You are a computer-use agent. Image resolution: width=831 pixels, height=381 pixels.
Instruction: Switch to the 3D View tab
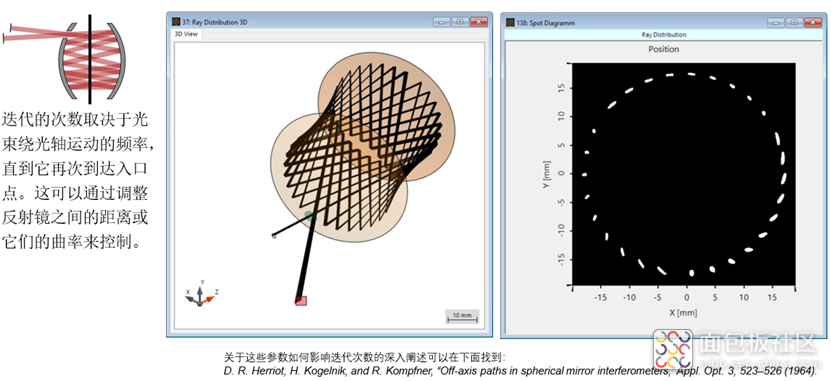(187, 34)
